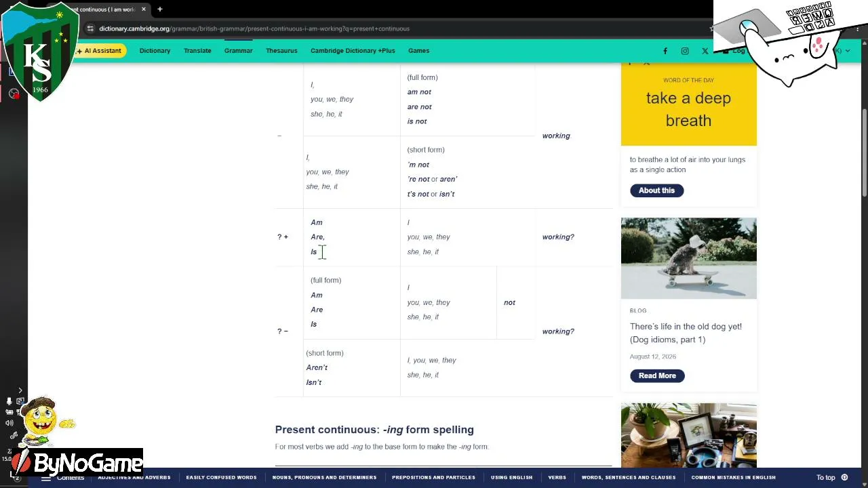Click the definition 'to breathe a lot of air'
This screenshot has width=868, height=488.
[x=688, y=165]
